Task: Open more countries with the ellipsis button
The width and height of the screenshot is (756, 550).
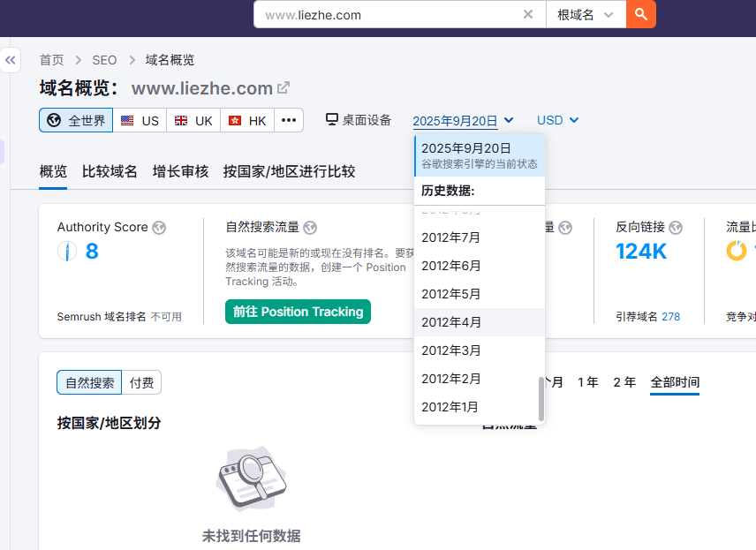Action: (x=289, y=121)
